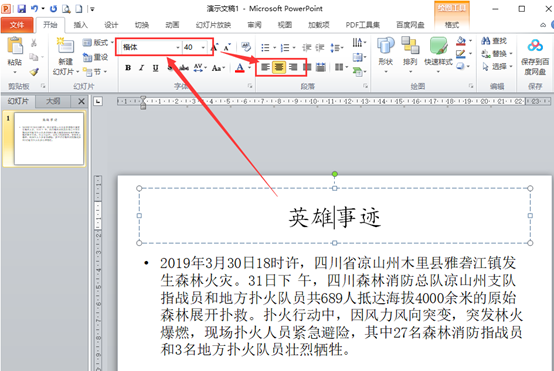Click the Paste clipboard icon
554x371 pixels.
(x=15, y=46)
